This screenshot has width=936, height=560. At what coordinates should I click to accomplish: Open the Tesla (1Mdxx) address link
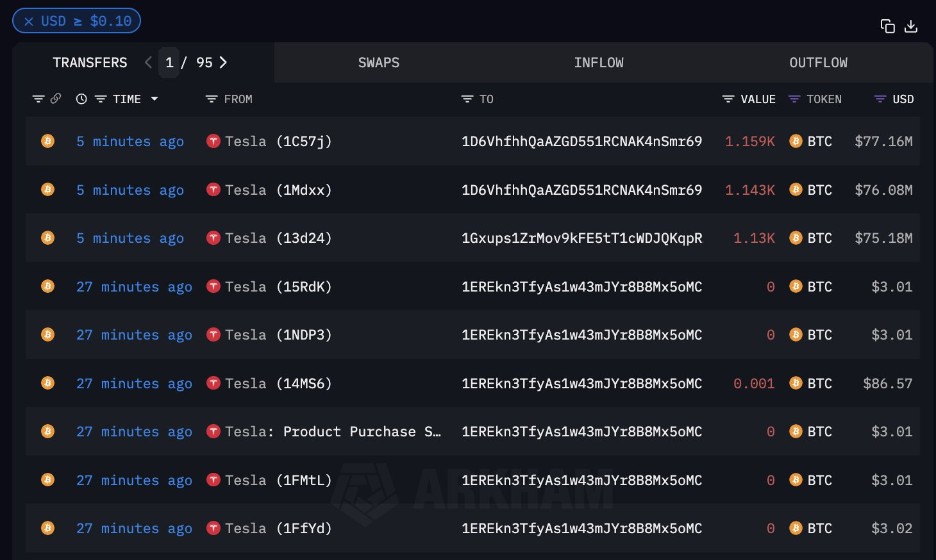278,190
